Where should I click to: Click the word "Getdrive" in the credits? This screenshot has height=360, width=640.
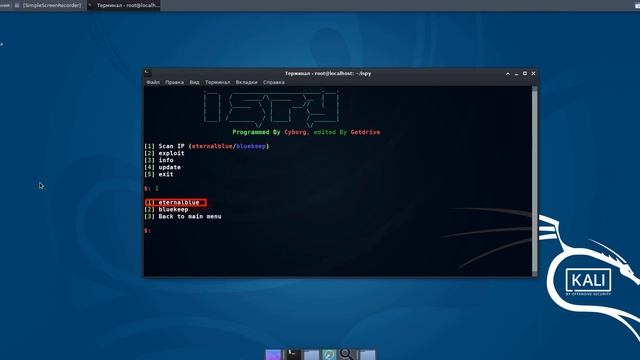365,132
